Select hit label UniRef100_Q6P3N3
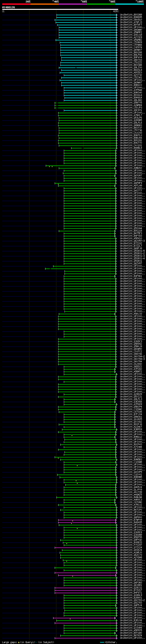The width and height of the screenshot is (146, 644). 131,583
